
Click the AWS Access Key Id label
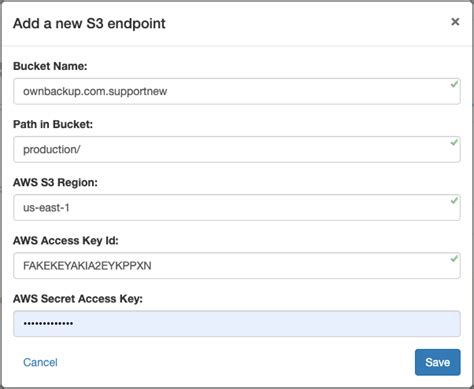pyautogui.click(x=66, y=241)
